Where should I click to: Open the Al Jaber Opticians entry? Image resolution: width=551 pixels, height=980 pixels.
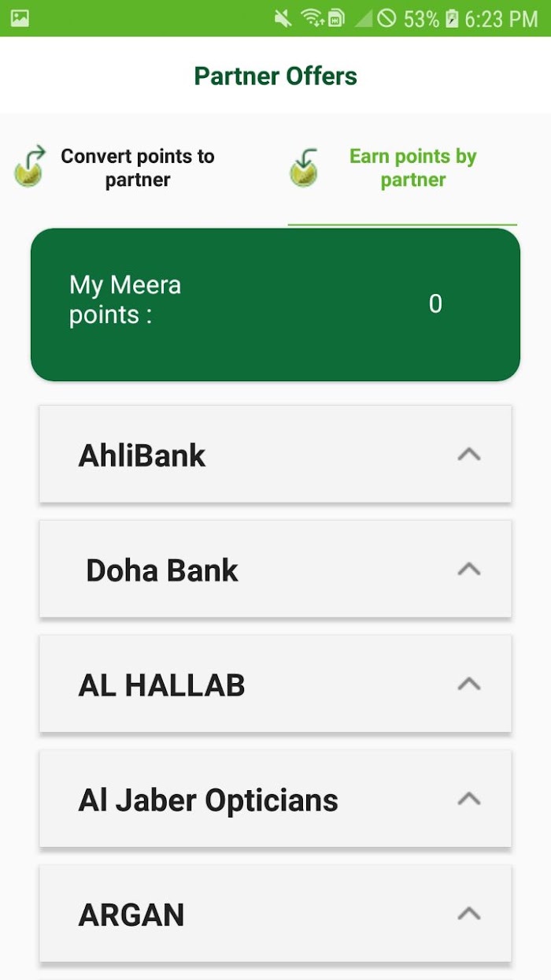209,800
